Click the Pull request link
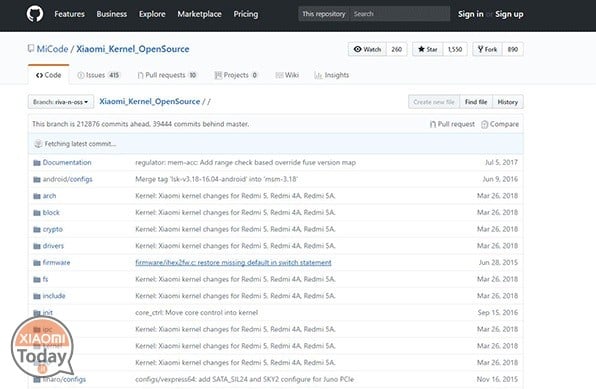Viewport: 596px width, 389px height. pyautogui.click(x=452, y=124)
